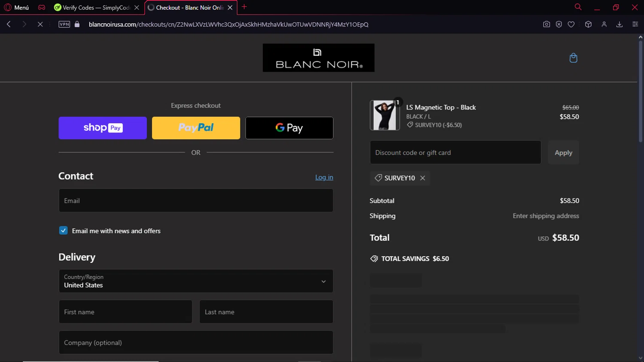Click the tab search magnifier icon
644x362 pixels.
pyautogui.click(x=578, y=7)
